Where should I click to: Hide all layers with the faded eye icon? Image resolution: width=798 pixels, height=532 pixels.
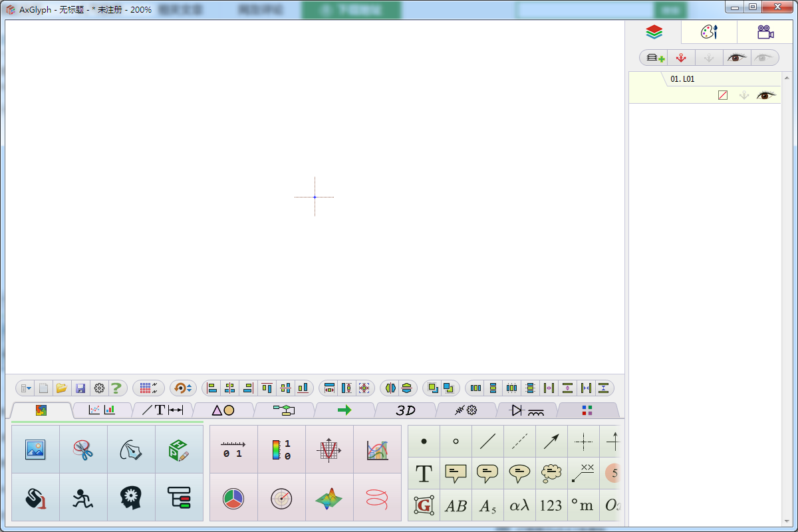764,58
